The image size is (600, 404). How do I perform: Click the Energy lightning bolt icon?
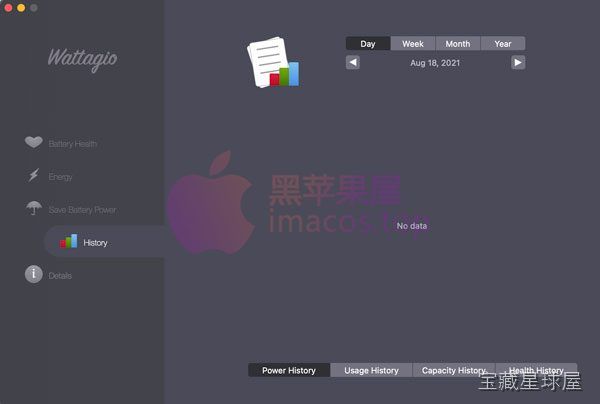point(34,176)
